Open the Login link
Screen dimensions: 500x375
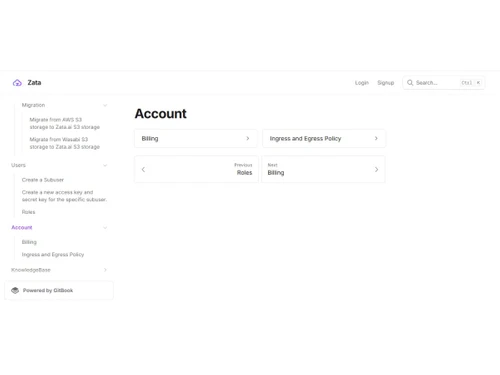click(362, 83)
